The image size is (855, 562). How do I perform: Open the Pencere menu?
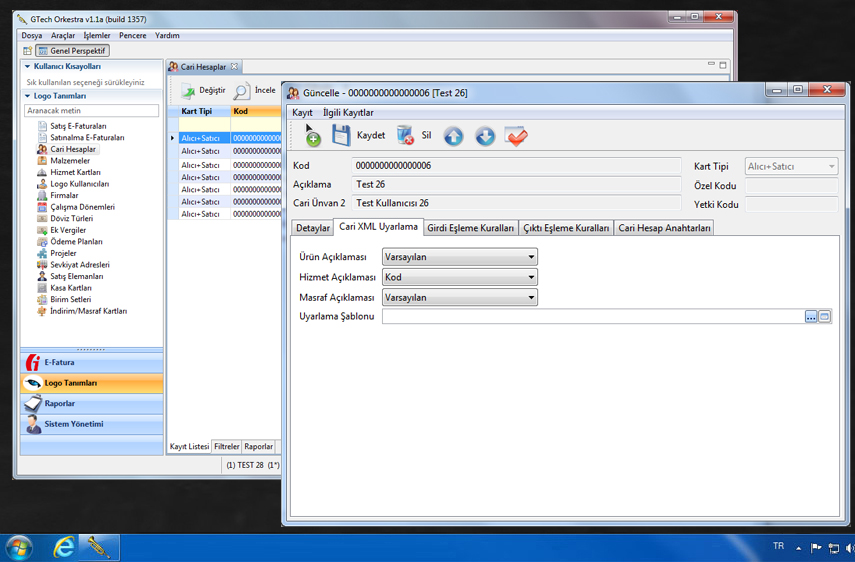[133, 35]
